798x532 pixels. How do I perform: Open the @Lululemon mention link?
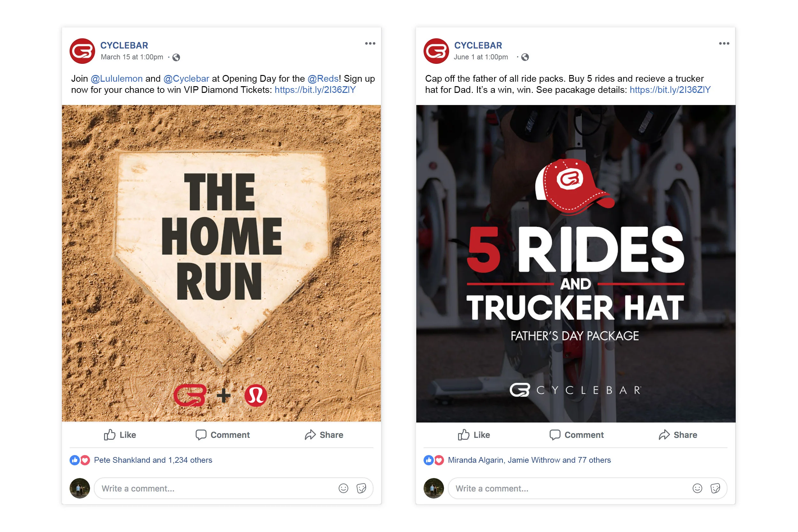pyautogui.click(x=117, y=79)
